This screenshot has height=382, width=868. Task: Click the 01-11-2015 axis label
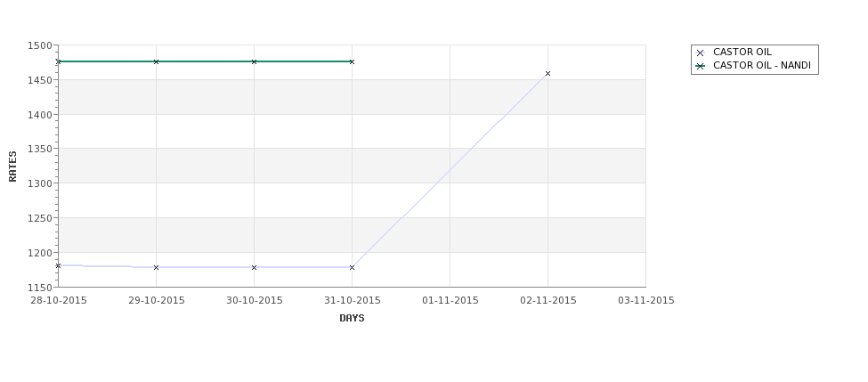[450, 301]
